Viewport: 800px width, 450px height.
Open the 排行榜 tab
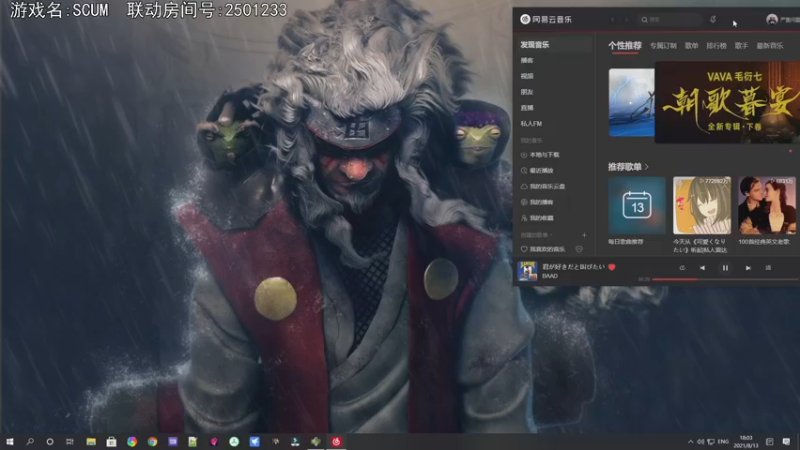[716, 45]
